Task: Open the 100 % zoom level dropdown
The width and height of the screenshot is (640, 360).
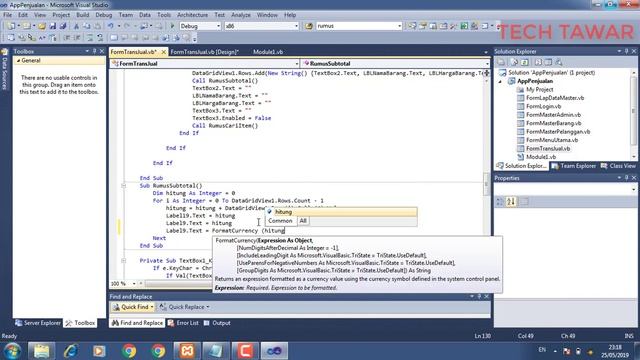Action: click(x=134, y=283)
